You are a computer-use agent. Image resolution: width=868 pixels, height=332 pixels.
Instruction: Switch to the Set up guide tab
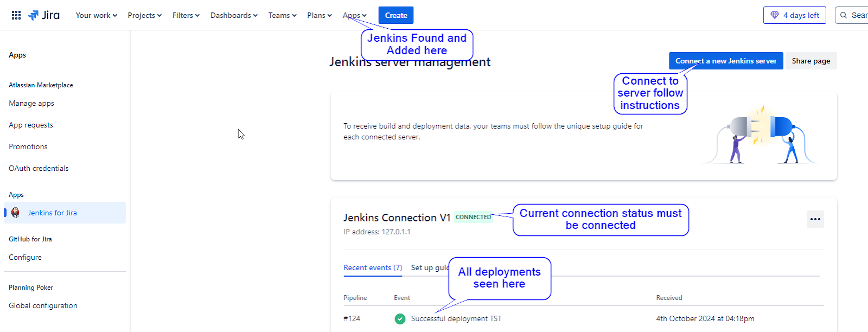coord(430,267)
